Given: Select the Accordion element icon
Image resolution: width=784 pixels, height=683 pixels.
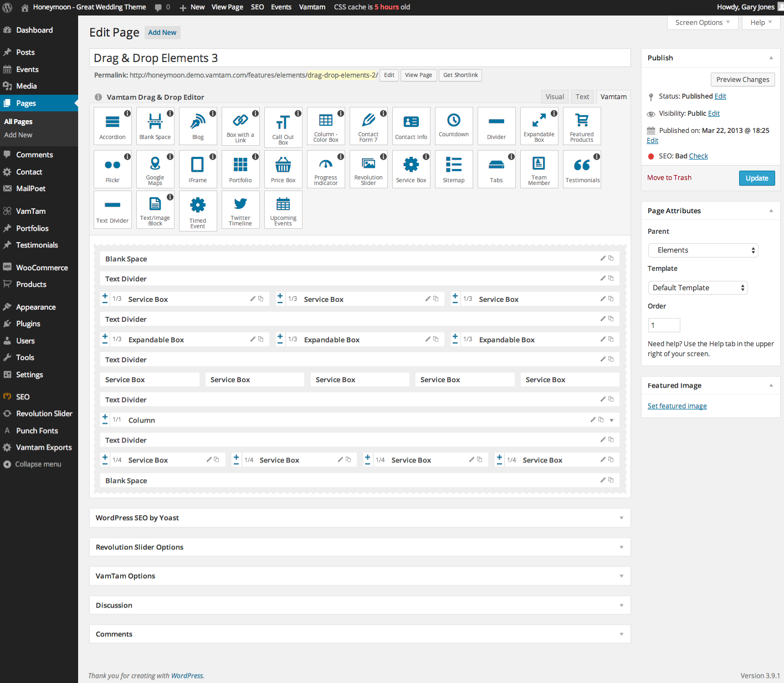Looking at the screenshot, I should tap(112, 126).
